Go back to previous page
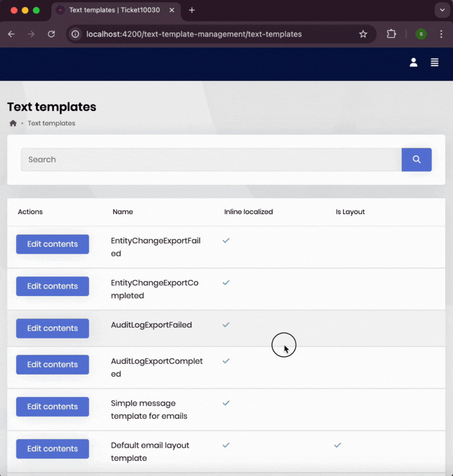Image resolution: width=453 pixels, height=476 pixels. (x=12, y=34)
